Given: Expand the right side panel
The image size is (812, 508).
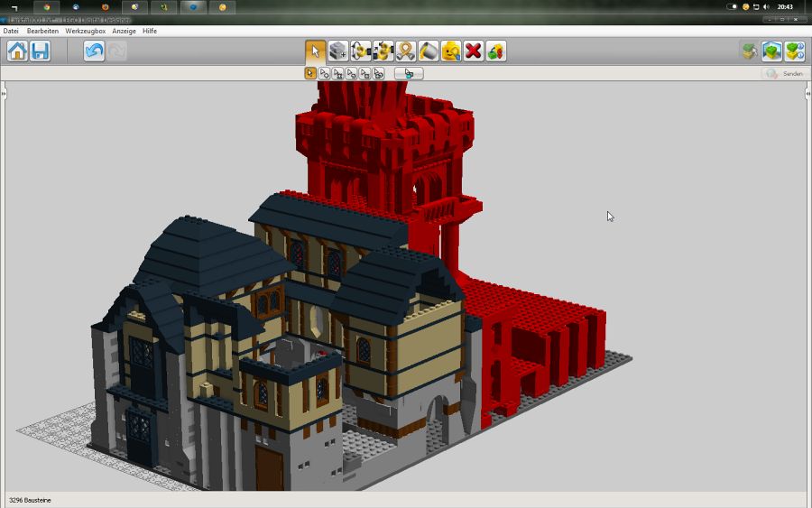Looking at the screenshot, I should click(808, 93).
